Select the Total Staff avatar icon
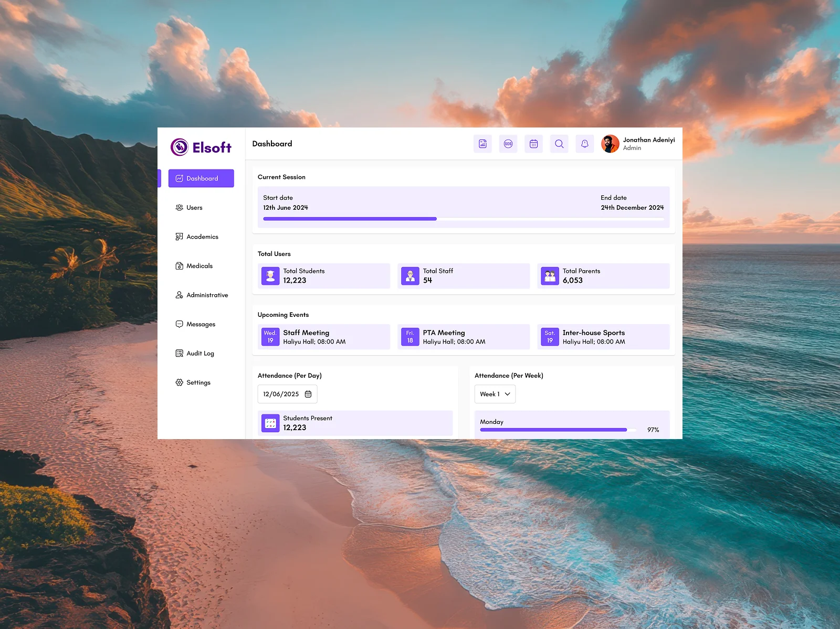This screenshot has width=840, height=629. point(410,275)
